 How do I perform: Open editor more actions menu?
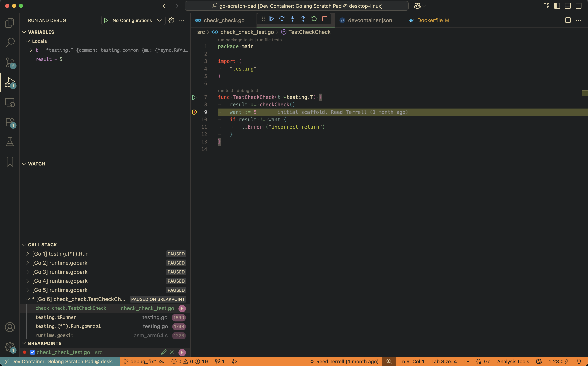(x=579, y=20)
